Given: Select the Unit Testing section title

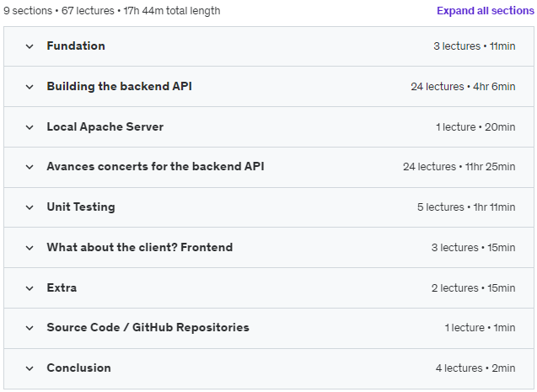Looking at the screenshot, I should click(x=81, y=207).
